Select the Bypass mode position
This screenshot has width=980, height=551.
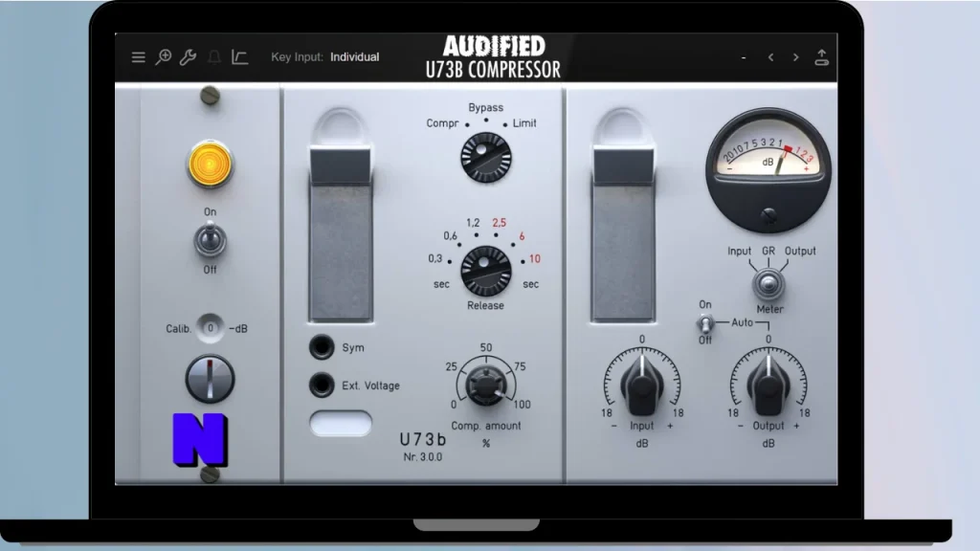(x=485, y=107)
